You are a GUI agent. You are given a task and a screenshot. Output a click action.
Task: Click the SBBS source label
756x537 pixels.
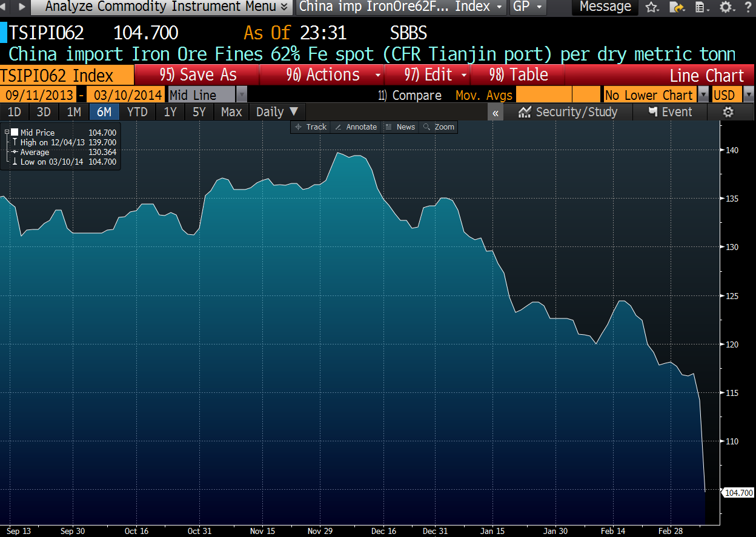point(409,32)
